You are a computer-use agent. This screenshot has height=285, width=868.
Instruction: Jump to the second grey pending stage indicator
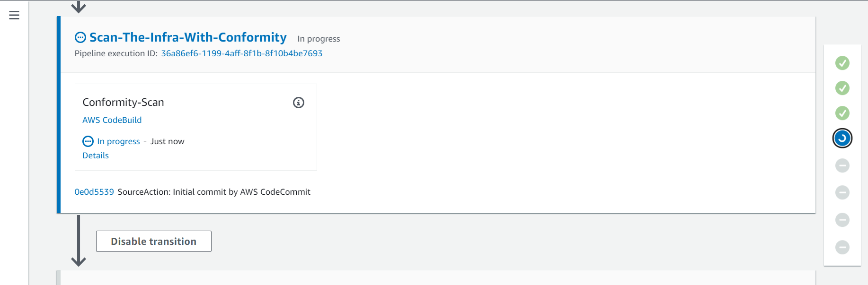[x=842, y=192]
